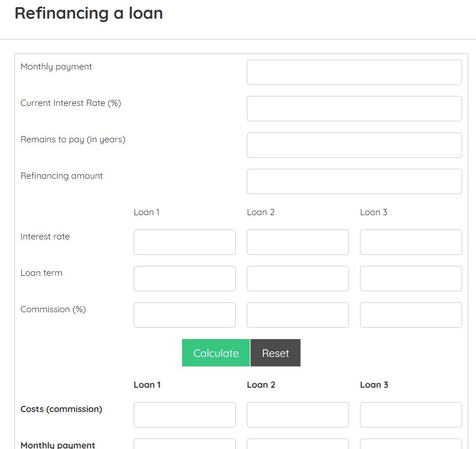Click the Loan 3 Costs (commission) output box
Image resolution: width=476 pixels, height=449 pixels.
tap(411, 415)
